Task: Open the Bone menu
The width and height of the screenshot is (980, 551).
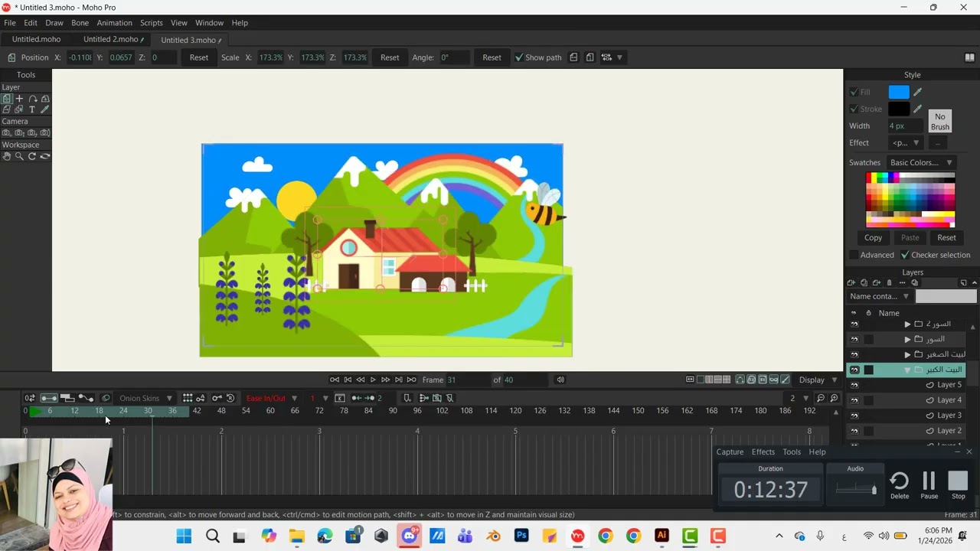Action: coord(80,23)
